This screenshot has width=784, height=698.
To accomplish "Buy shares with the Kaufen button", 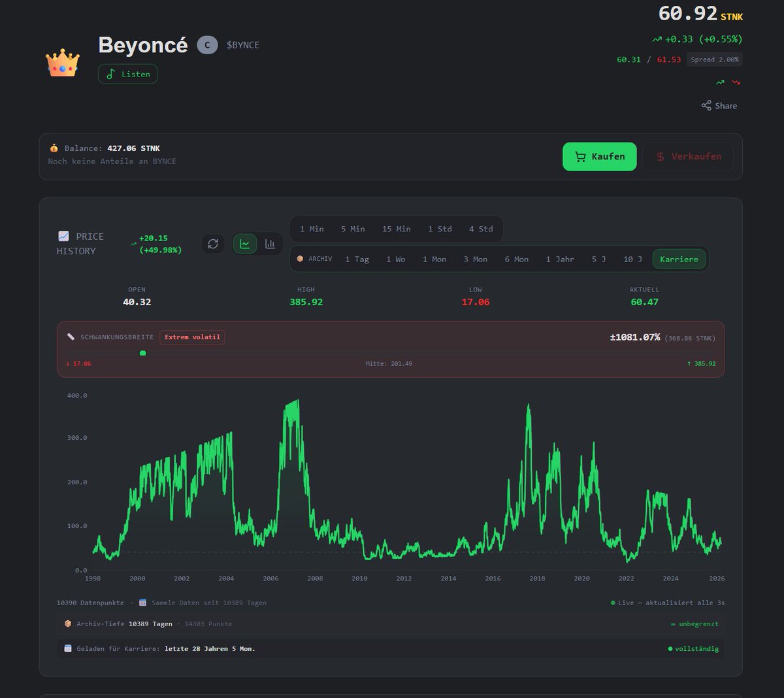I will [600, 157].
